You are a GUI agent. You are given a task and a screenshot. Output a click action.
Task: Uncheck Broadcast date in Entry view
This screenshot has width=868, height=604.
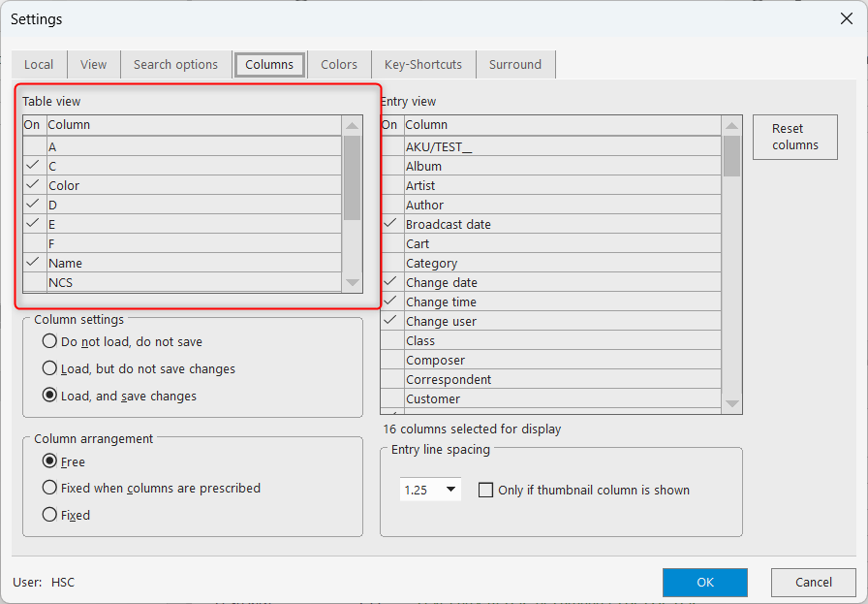click(x=390, y=224)
